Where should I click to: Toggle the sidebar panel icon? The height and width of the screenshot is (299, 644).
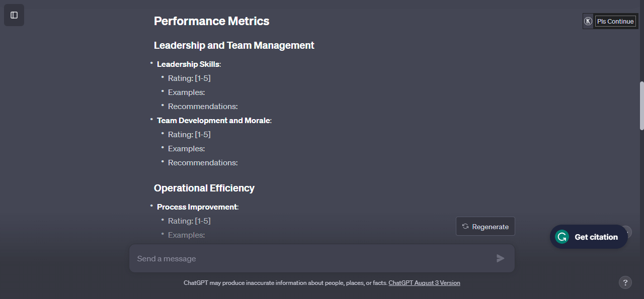point(14,15)
